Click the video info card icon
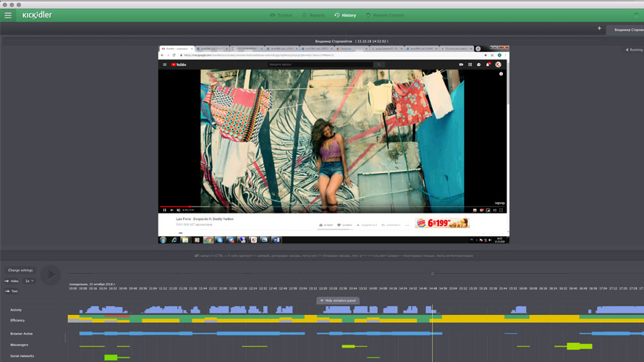644x362 pixels. point(501,74)
